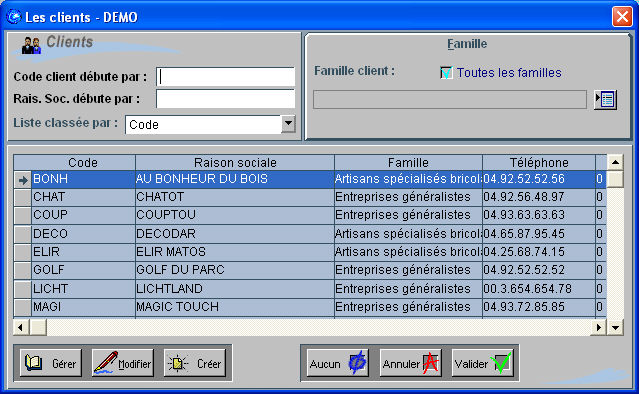The width and height of the screenshot is (639, 394).
Task: Click the Aucun blue crossed-circle button
Action: [337, 363]
